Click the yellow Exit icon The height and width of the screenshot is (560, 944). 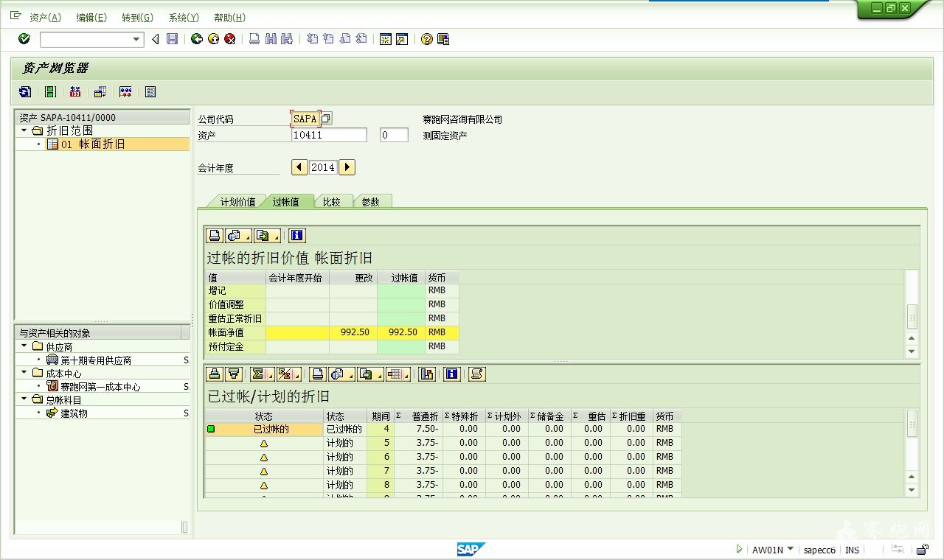click(x=213, y=39)
